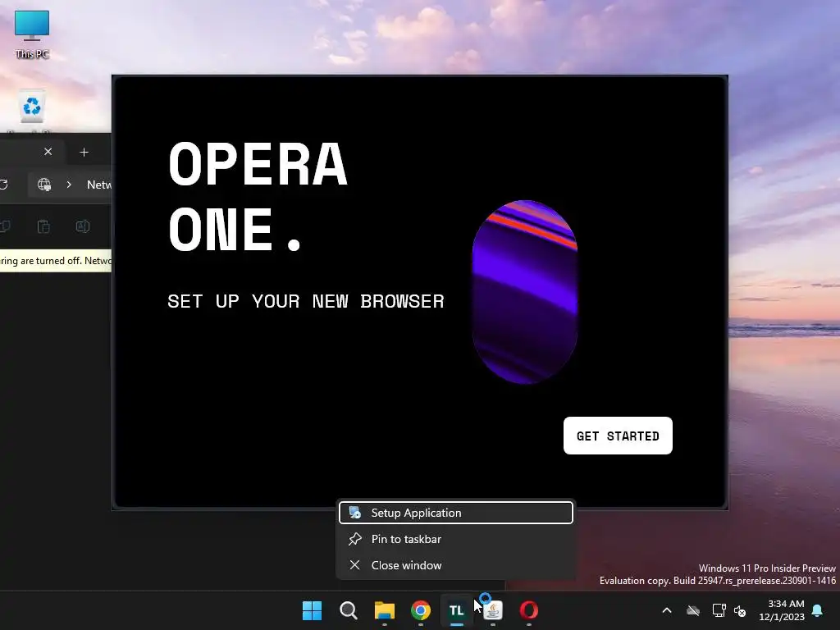This screenshot has width=840, height=630.
Task: Open File Explorer from taskbar
Action: pyautogui.click(x=384, y=610)
